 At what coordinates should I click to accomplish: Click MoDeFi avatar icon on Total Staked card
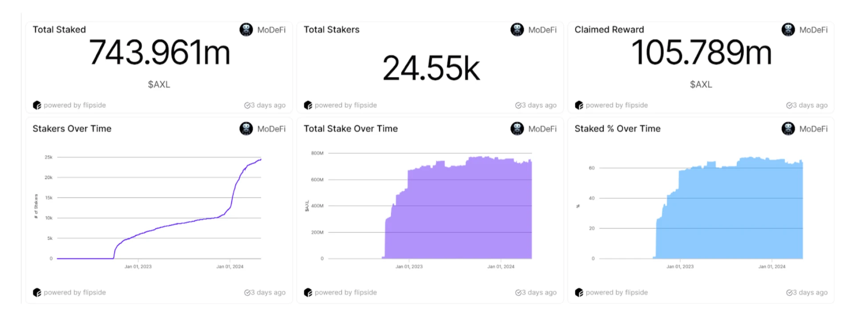[246, 30]
